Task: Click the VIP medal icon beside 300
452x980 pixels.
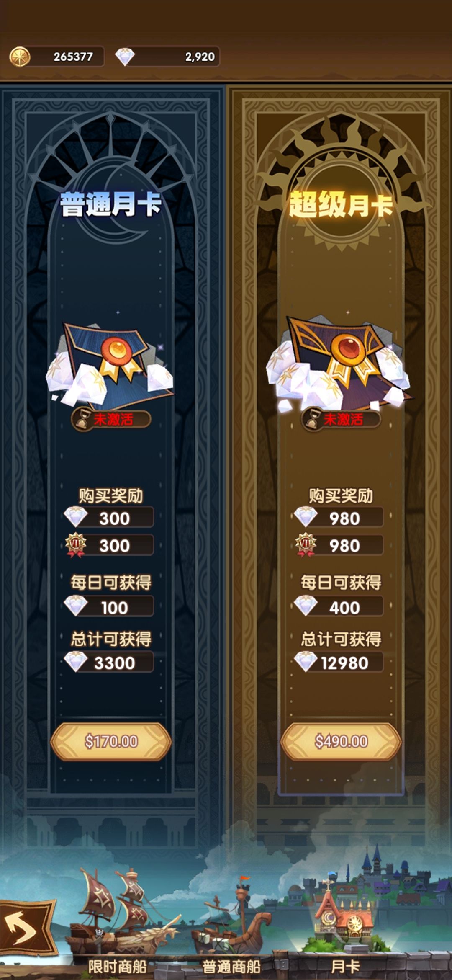Action: click(76, 545)
